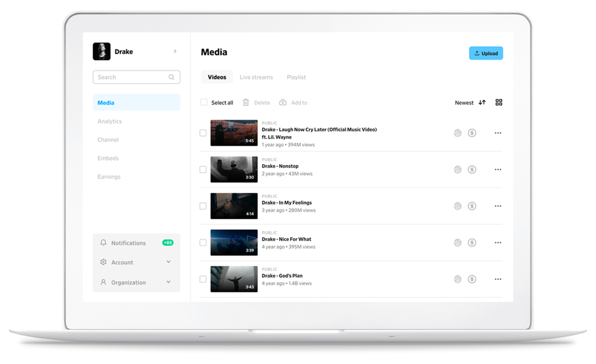Click the magnifier icon in Search box
Screen dimensions: 596x364
pos(171,77)
